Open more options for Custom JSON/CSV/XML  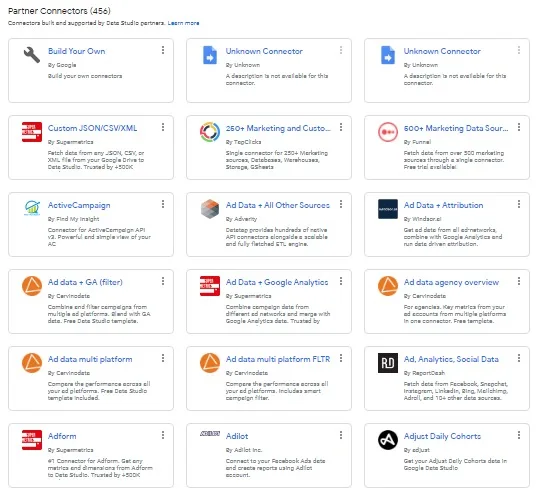163,127
